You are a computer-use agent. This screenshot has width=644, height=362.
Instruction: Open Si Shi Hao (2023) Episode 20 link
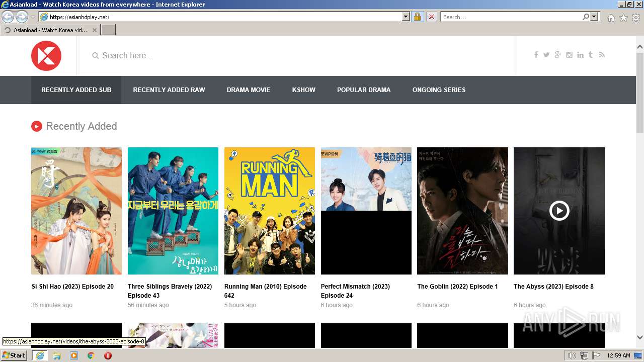(x=72, y=287)
